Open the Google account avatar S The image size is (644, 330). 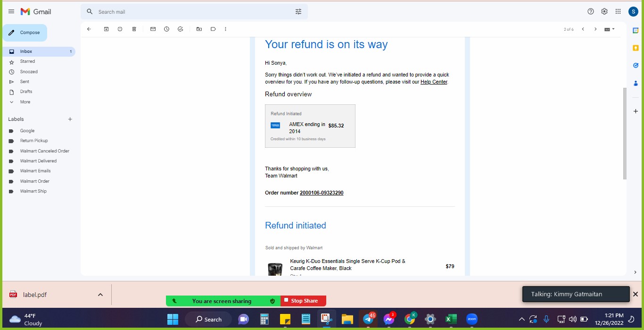tap(634, 11)
